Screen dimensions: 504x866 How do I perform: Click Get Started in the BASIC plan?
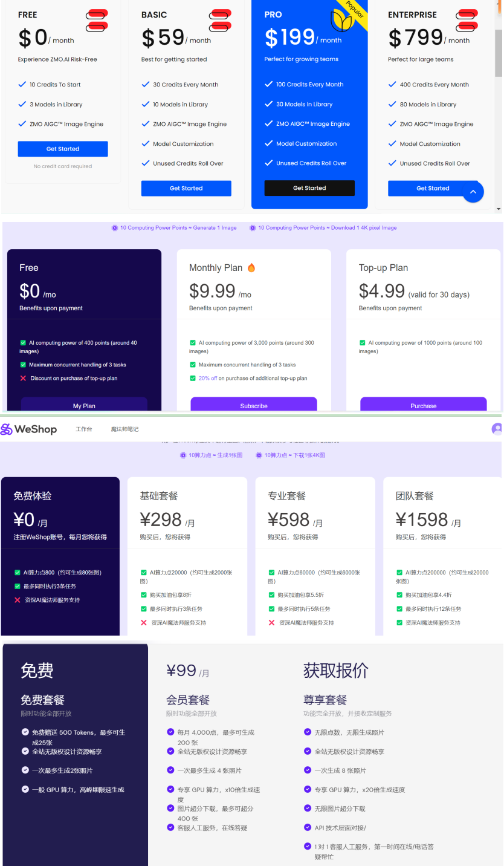coord(186,188)
